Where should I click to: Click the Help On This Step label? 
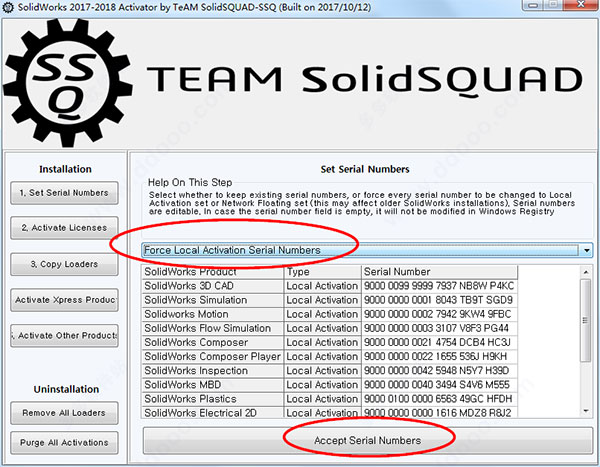coord(190,183)
